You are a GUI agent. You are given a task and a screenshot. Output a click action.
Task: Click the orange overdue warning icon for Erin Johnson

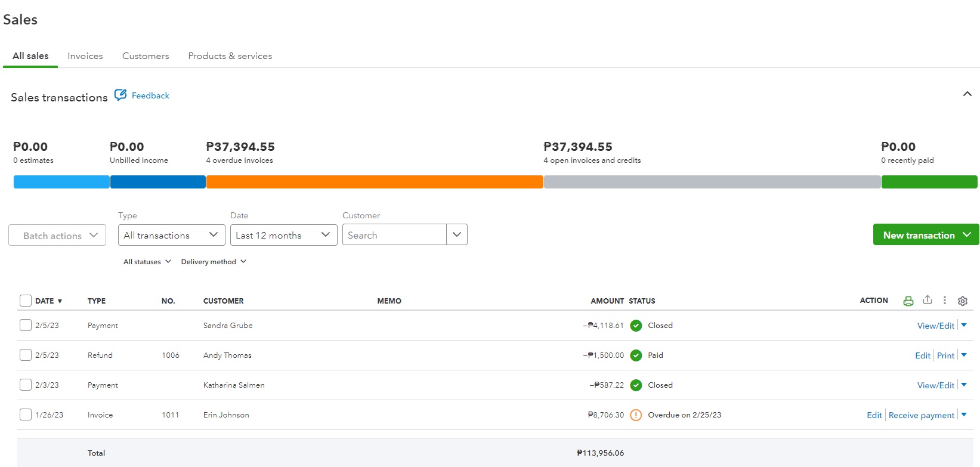[636, 415]
